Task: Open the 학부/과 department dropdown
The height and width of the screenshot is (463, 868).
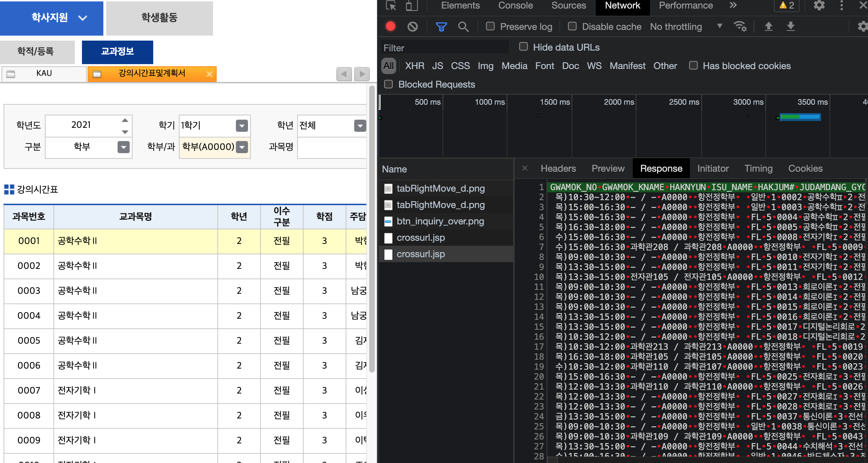Action: coord(242,147)
